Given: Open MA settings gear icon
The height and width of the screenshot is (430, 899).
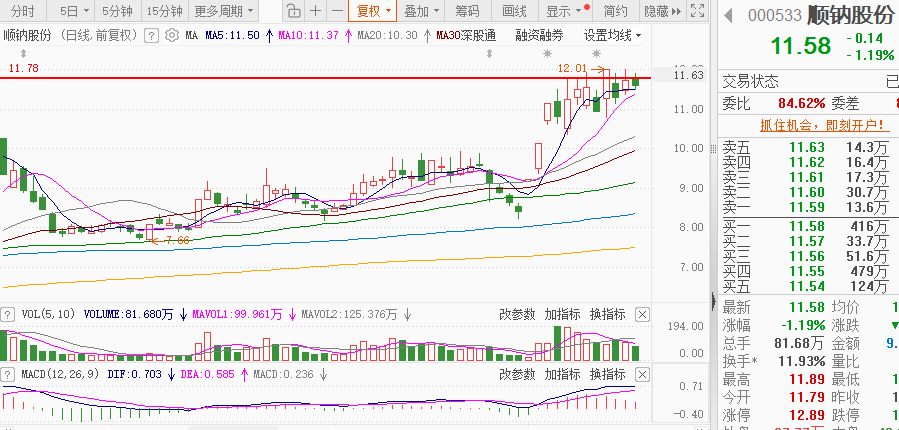Looking at the screenshot, I should click(171, 36).
